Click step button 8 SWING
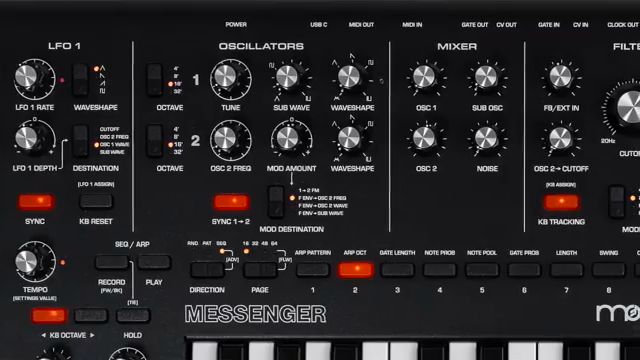Screen dimensions: 640x360 point(609,270)
